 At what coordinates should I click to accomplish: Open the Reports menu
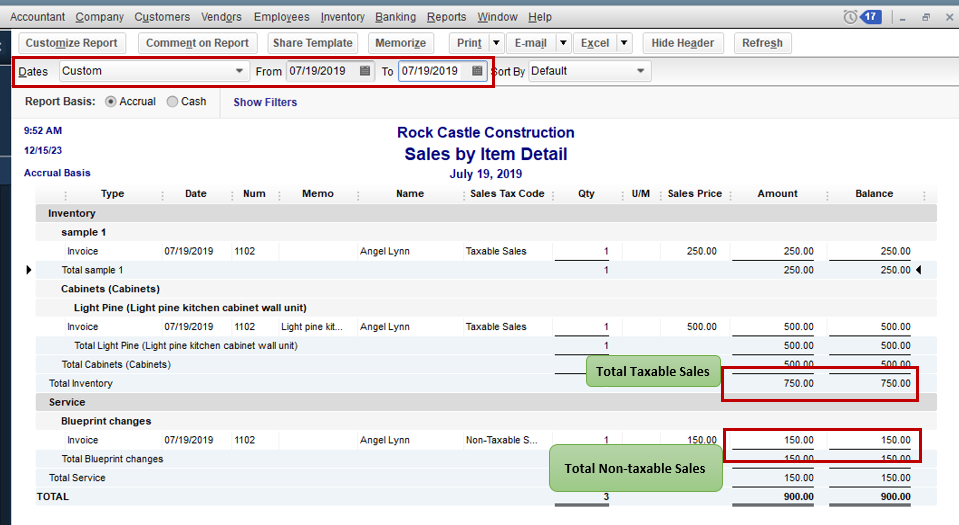[x=446, y=17]
